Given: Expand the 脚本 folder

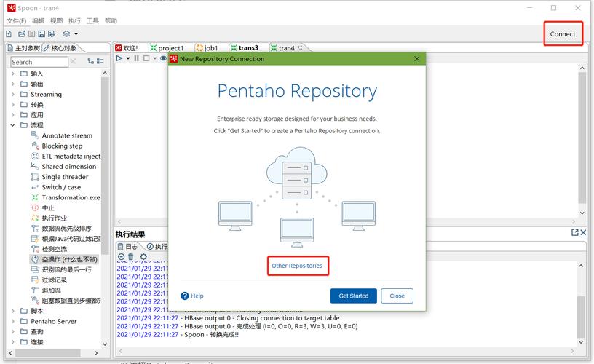Looking at the screenshot, I should [x=12, y=311].
